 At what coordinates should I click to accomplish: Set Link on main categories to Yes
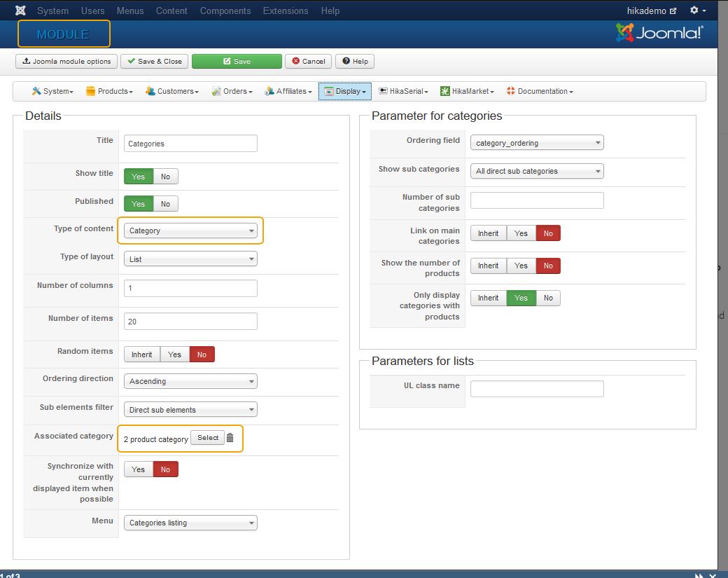pyautogui.click(x=521, y=233)
